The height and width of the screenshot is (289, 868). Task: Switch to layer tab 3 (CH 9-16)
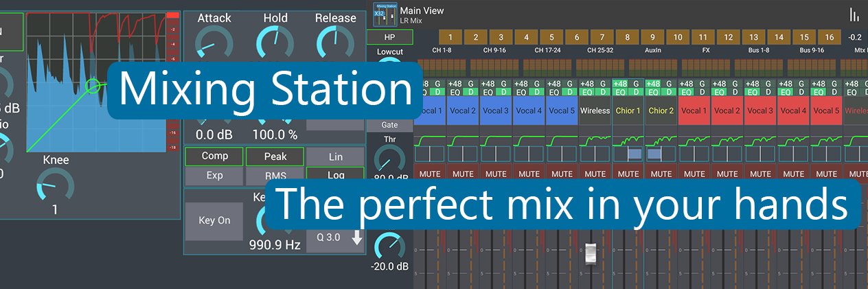point(501,37)
